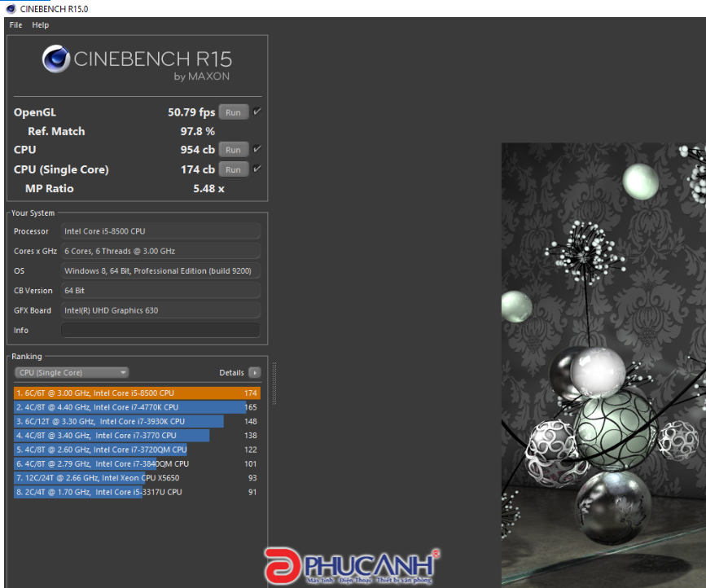
Task: Select ranking row 6 Intel Core i7-3840QM
Action: 137,463
